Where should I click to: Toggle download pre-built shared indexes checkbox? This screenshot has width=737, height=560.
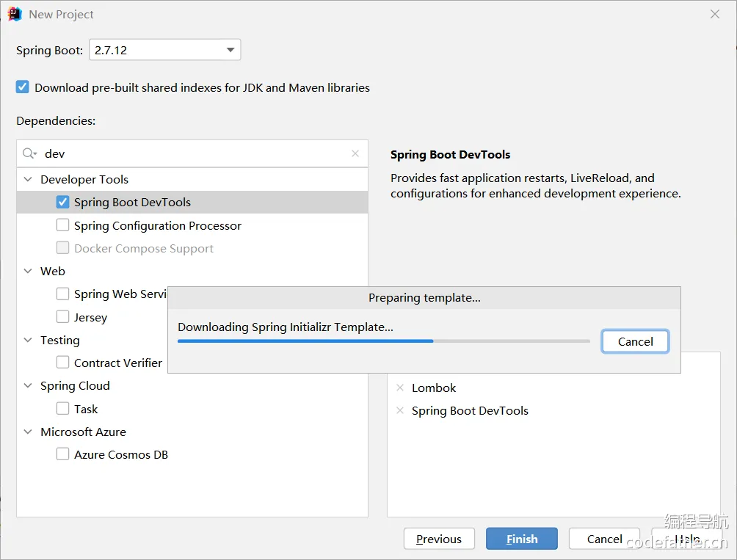pyautogui.click(x=22, y=87)
